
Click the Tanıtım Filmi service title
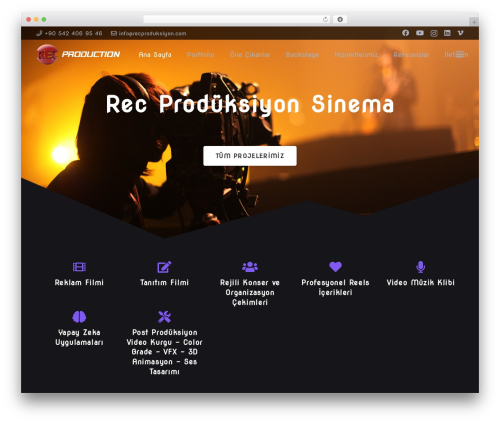click(164, 282)
